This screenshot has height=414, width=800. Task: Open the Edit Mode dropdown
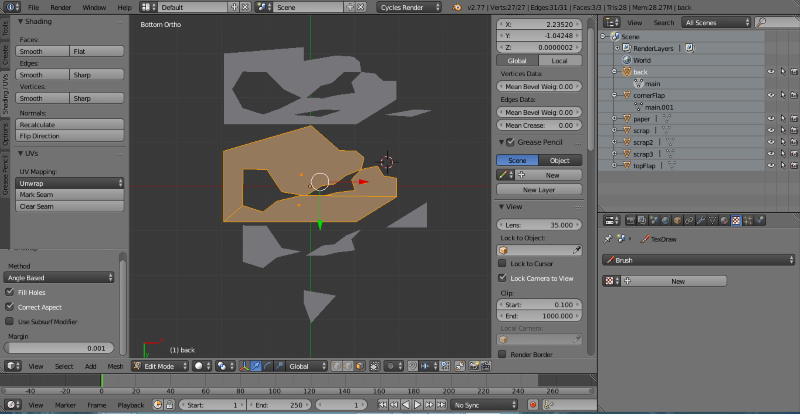point(160,366)
